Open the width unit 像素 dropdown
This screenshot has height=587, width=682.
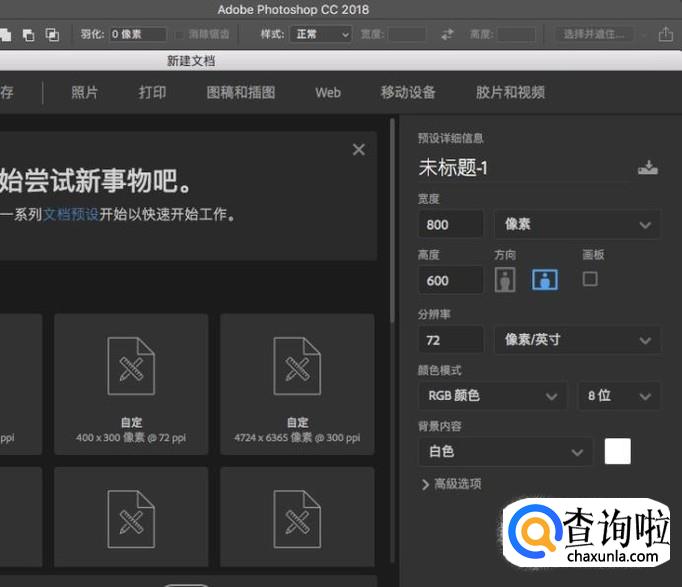(577, 224)
